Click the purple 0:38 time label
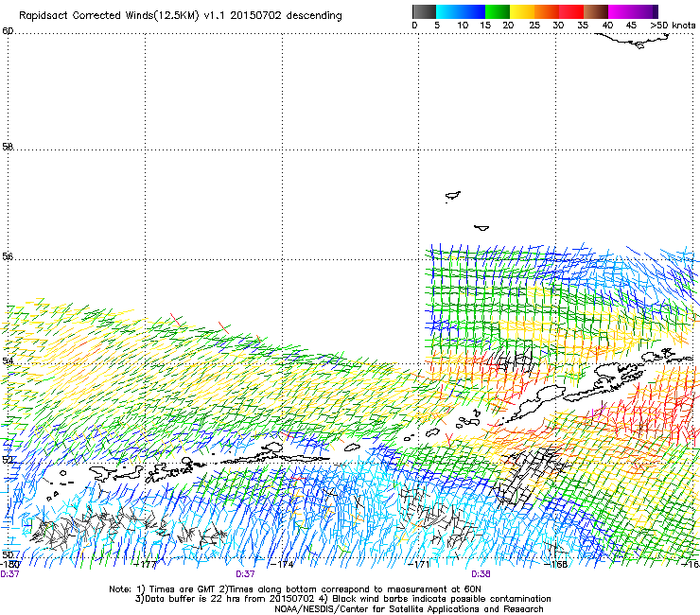This screenshot has width=700, height=615. 481,574
